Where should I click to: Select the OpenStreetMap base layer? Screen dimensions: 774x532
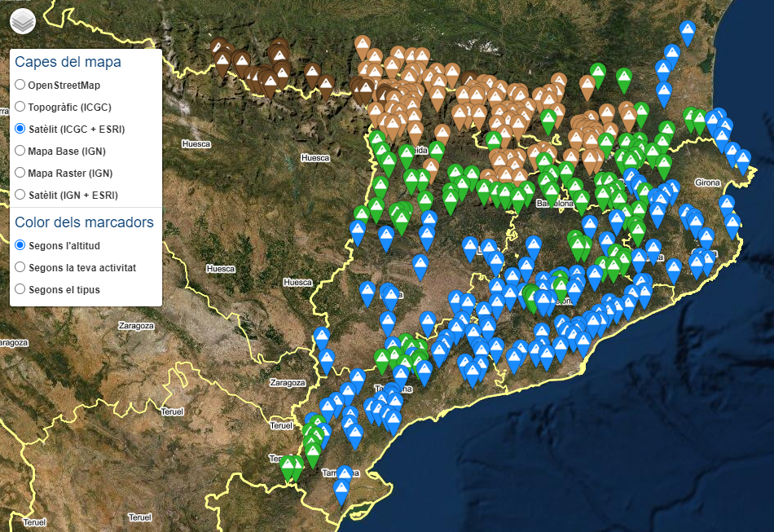click(19, 85)
